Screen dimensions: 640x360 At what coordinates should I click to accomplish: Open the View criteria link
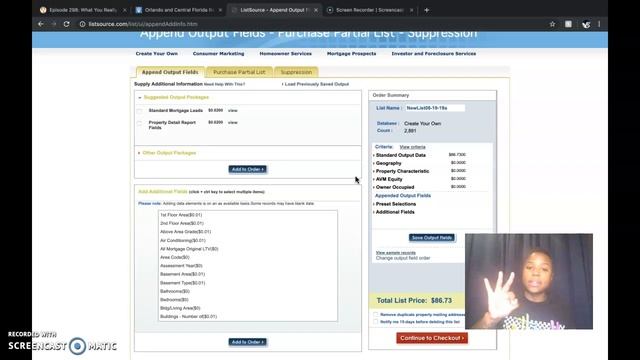click(412, 147)
